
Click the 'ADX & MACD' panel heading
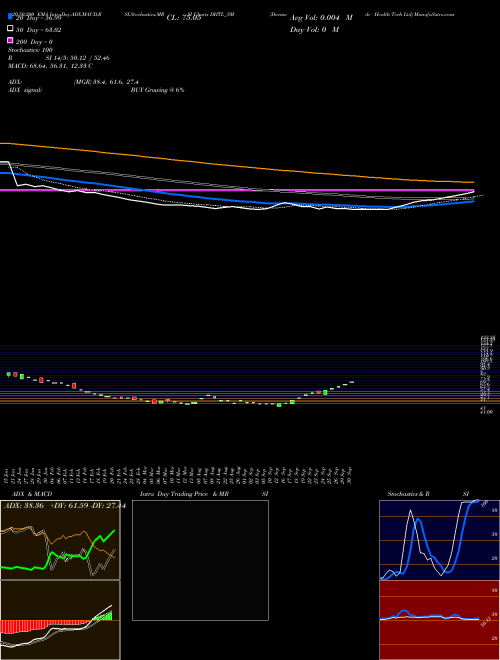coord(32,494)
